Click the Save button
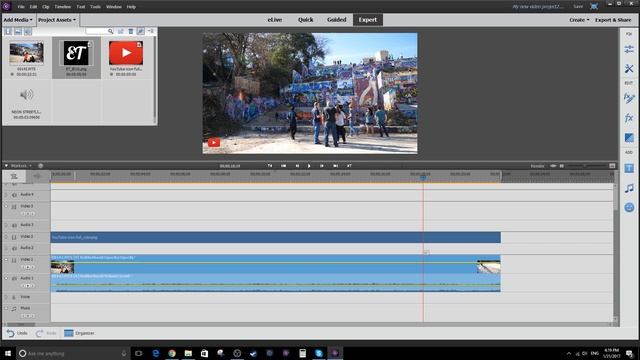The width and height of the screenshot is (640, 360). [x=578, y=7]
